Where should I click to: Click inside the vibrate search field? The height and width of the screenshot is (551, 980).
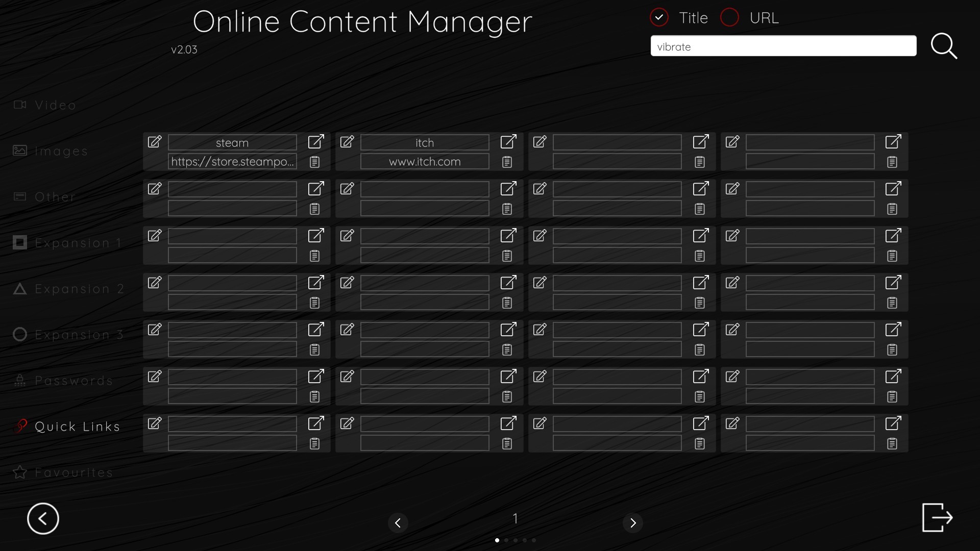point(783,46)
